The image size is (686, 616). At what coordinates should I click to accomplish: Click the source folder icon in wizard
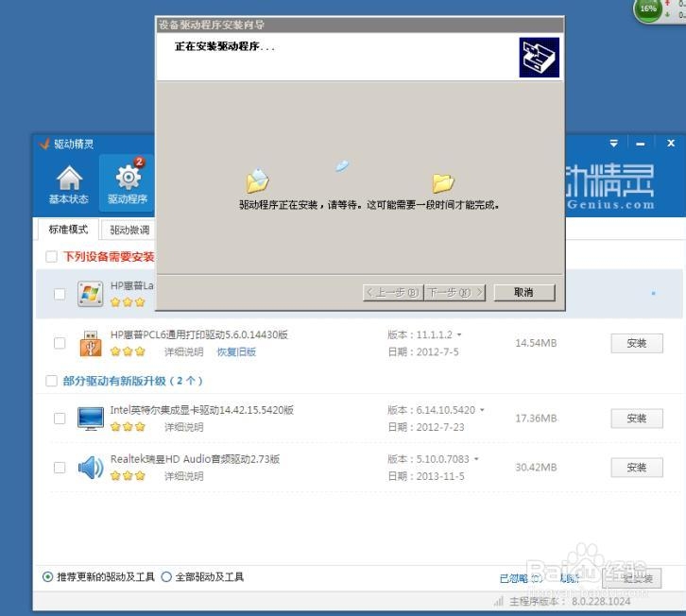coord(257,180)
